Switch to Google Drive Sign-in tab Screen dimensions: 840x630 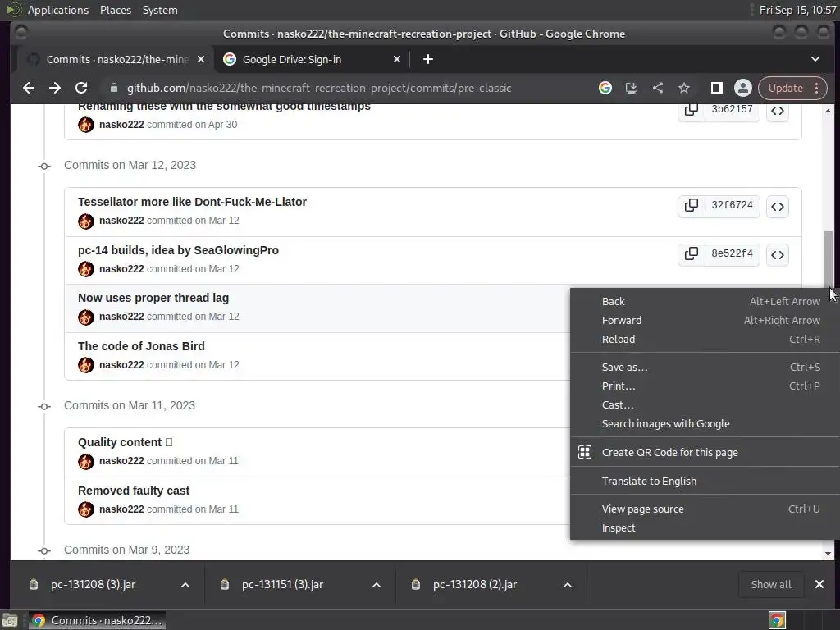coord(312,59)
